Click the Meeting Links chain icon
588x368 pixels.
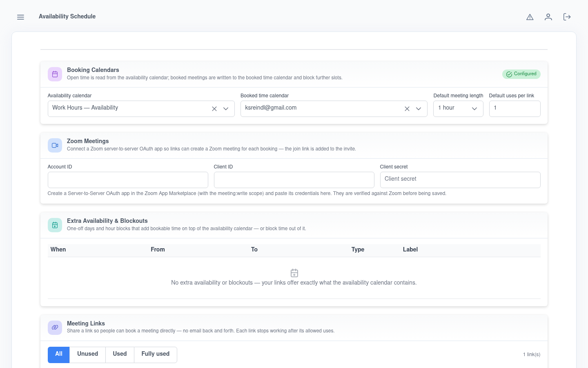pos(55,328)
